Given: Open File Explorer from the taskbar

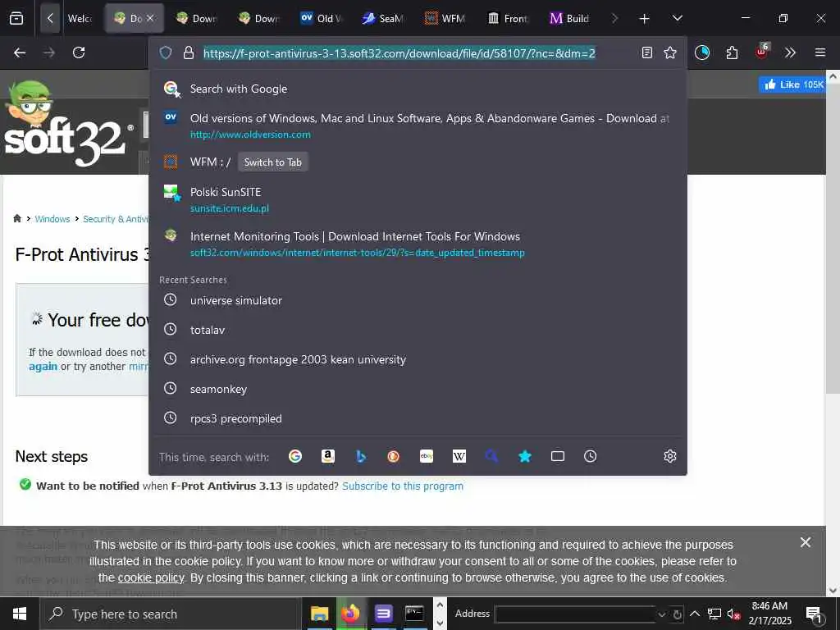Looking at the screenshot, I should coord(320,614).
